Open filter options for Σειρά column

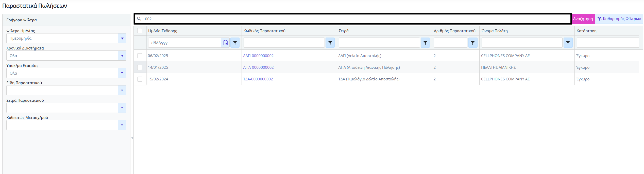tap(425, 43)
